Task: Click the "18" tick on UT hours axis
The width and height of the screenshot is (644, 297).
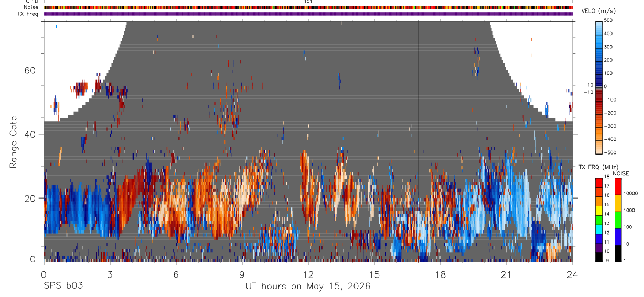Action: pyautogui.click(x=441, y=273)
